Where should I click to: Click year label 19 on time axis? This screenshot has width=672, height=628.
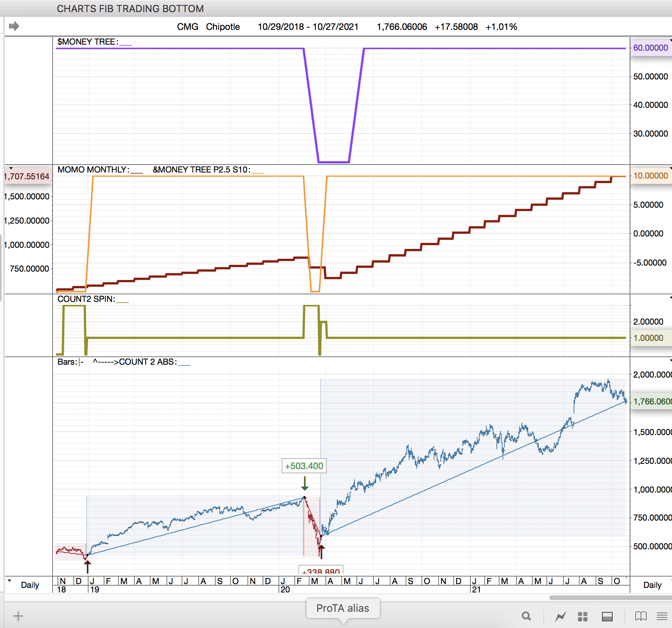(x=95, y=589)
